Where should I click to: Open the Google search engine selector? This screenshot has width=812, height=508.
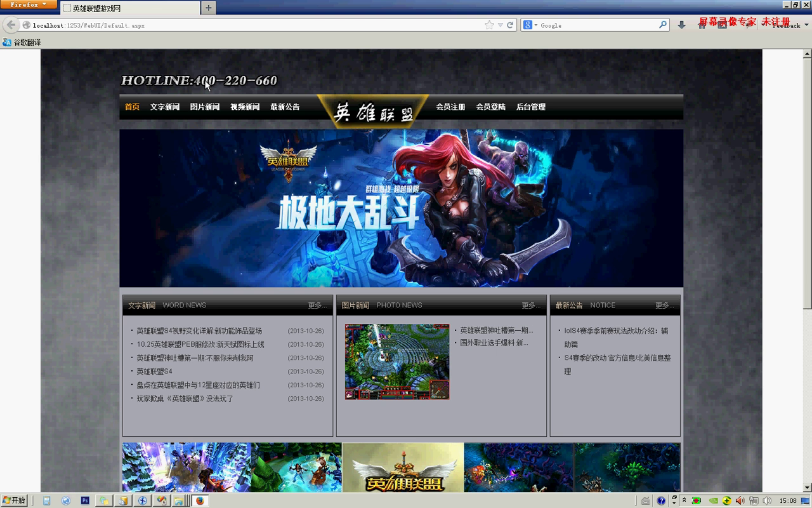click(x=530, y=25)
